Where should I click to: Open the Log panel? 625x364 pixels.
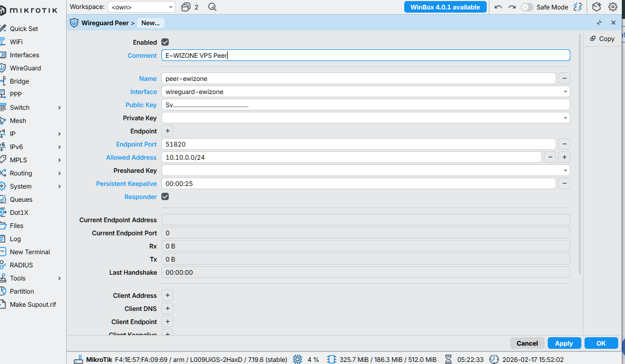(14, 238)
